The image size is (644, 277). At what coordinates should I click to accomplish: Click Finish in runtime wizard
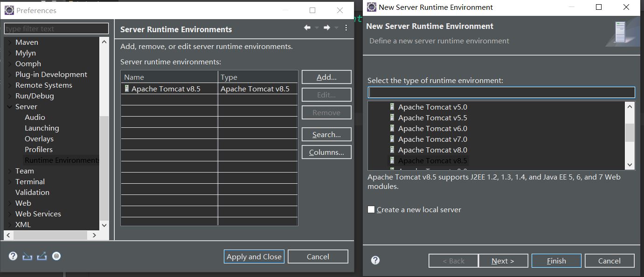[556, 261]
